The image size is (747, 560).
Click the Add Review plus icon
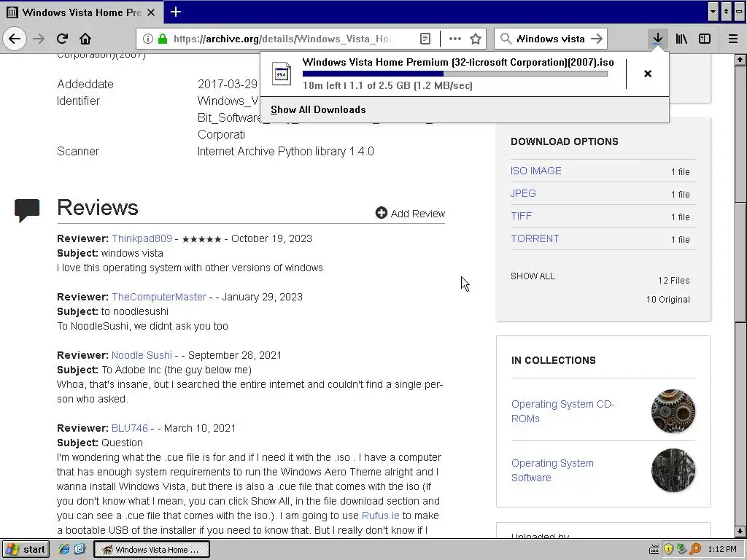[381, 213]
